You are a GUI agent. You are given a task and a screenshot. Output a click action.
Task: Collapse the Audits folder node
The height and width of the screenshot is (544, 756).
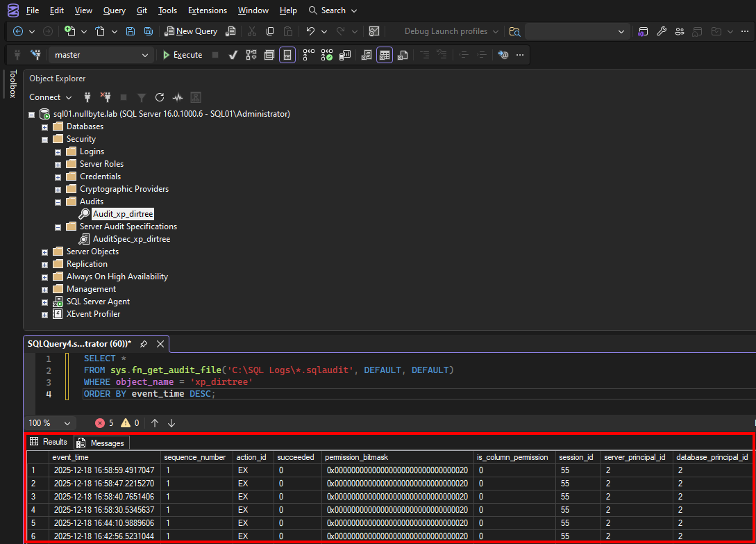[x=58, y=201]
